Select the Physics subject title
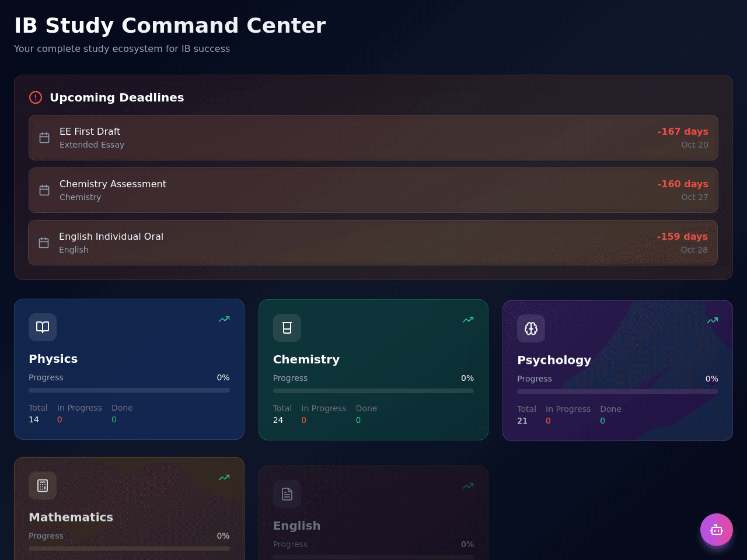747x560 pixels. [53, 359]
